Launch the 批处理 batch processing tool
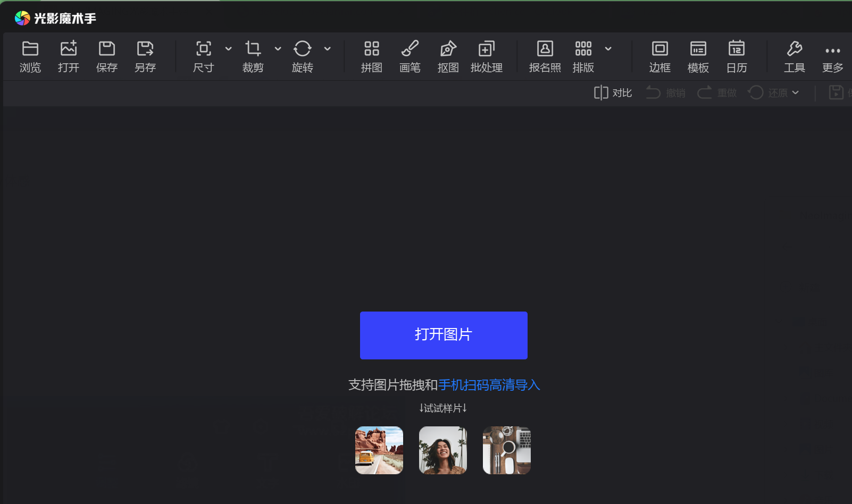The image size is (852, 504). (x=487, y=56)
